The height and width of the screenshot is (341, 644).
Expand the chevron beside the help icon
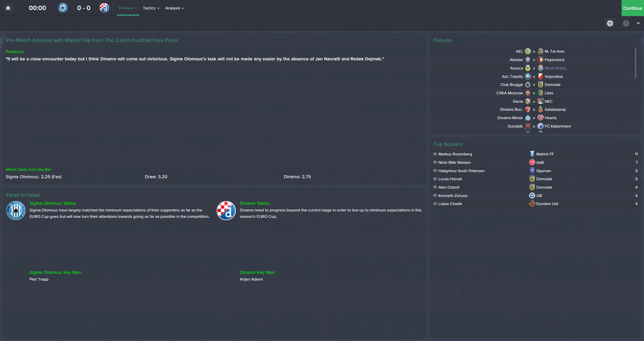tap(638, 23)
